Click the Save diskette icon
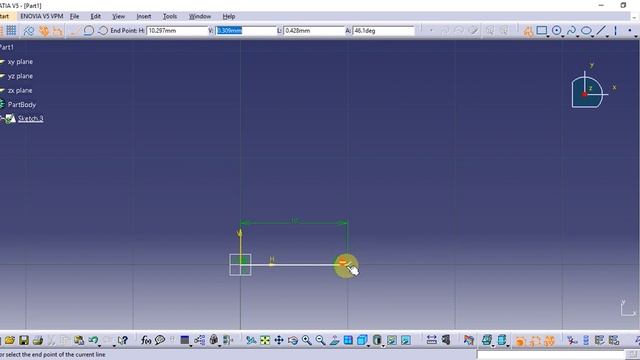 pos(24,340)
